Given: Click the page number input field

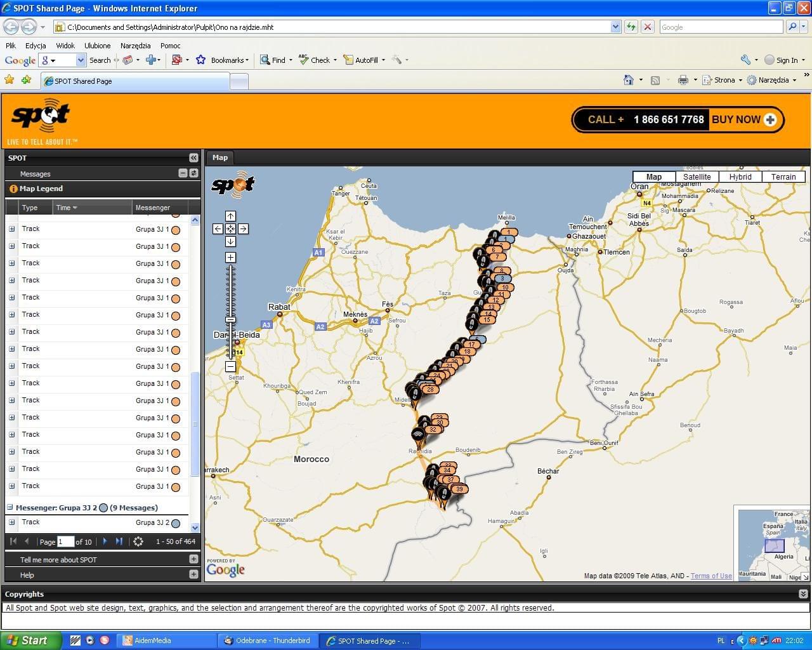Looking at the screenshot, I should (65, 541).
